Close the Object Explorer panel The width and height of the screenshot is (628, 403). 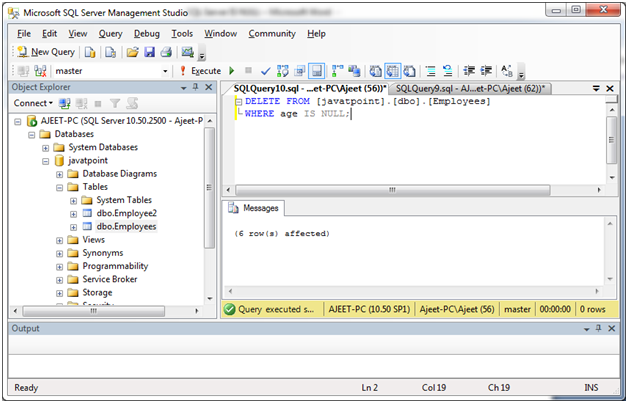(x=209, y=87)
